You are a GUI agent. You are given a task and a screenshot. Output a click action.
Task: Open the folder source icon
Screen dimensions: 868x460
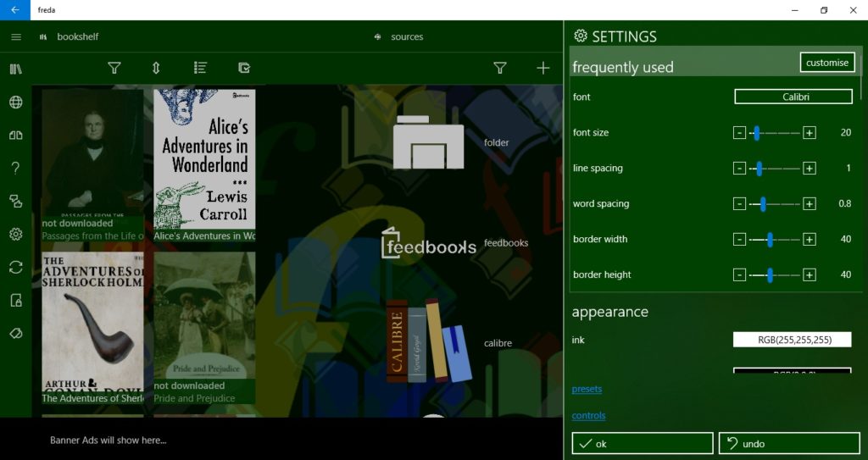(x=428, y=142)
